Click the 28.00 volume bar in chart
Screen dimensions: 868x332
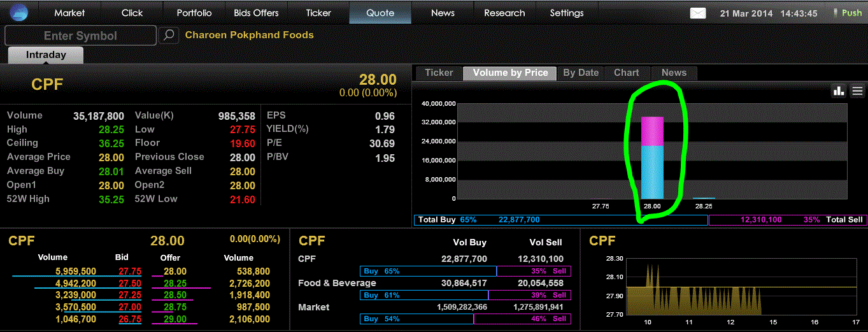coord(652,157)
